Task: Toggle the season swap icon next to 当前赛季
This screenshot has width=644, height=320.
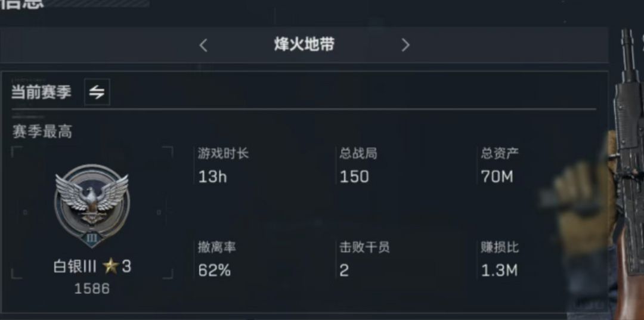Action: point(97,92)
